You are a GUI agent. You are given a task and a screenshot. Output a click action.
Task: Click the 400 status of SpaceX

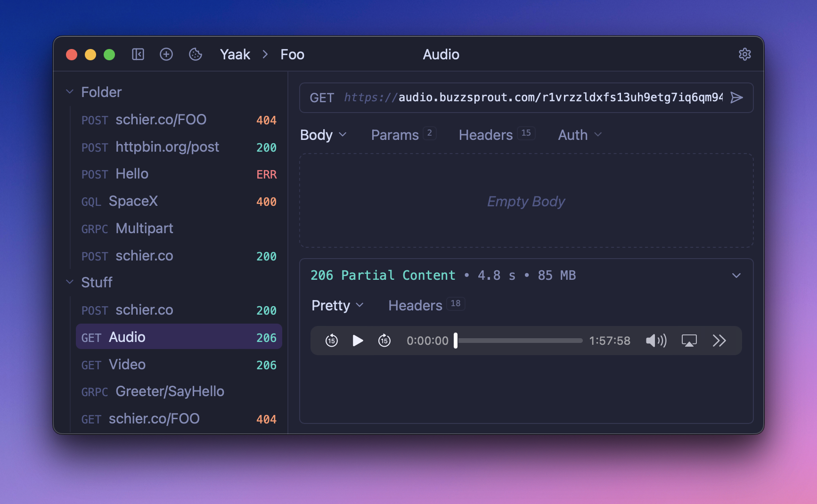click(x=267, y=202)
